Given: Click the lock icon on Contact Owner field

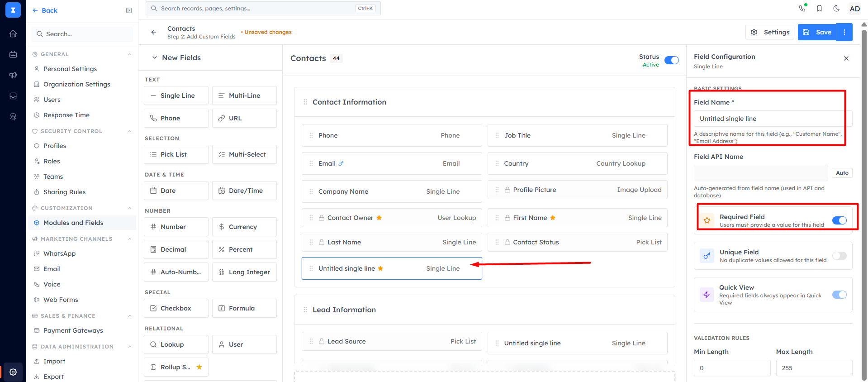Looking at the screenshot, I should [322, 218].
